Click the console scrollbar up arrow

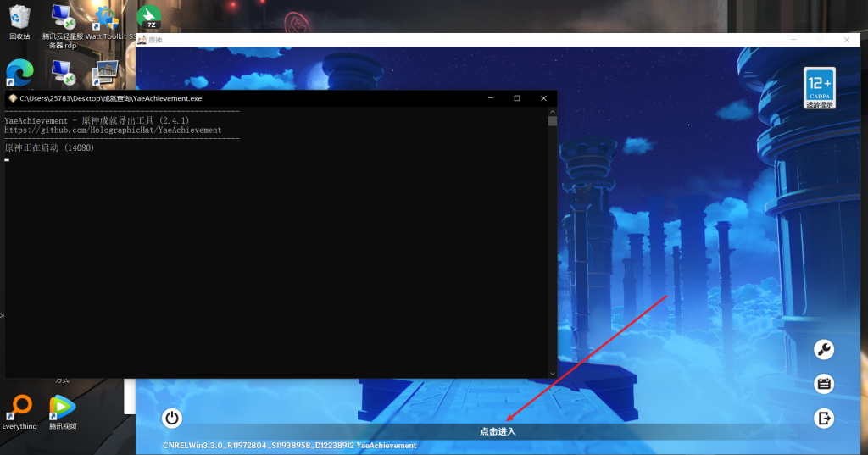tap(553, 111)
